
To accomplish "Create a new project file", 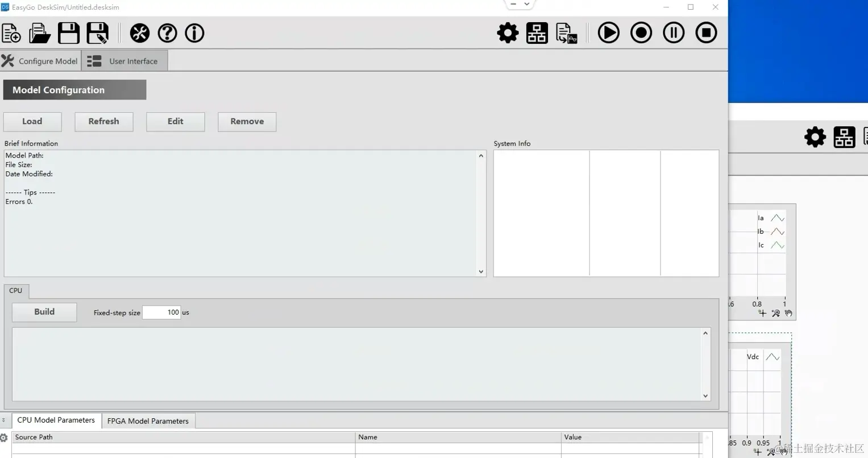I will (x=11, y=33).
